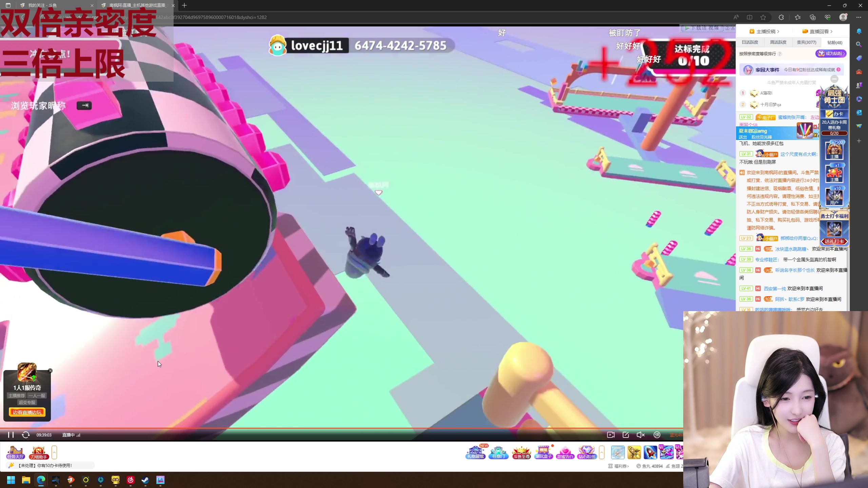This screenshot has height=488, width=868.
Task: Switch to the 贵宾(3077) tab
Action: pyautogui.click(x=806, y=42)
